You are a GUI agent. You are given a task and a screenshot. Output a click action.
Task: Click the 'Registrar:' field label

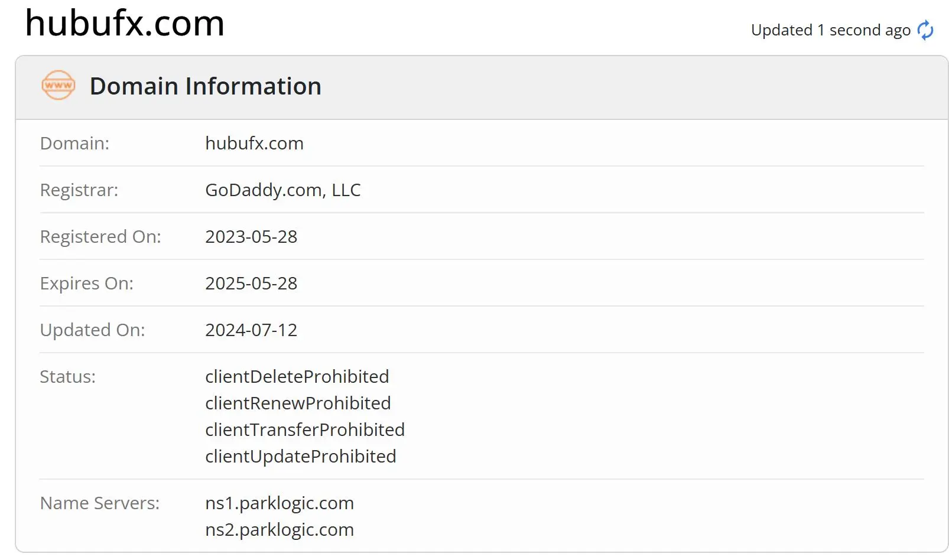tap(79, 190)
